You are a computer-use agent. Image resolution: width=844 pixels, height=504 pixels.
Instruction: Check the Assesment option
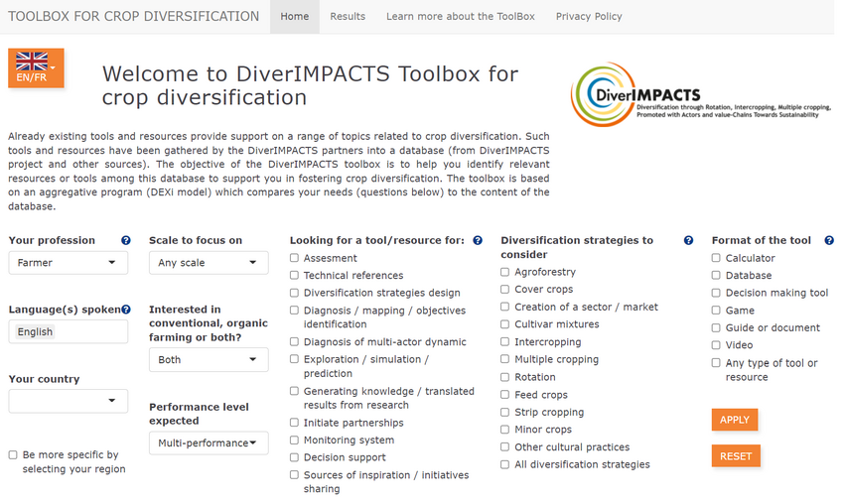(294, 258)
